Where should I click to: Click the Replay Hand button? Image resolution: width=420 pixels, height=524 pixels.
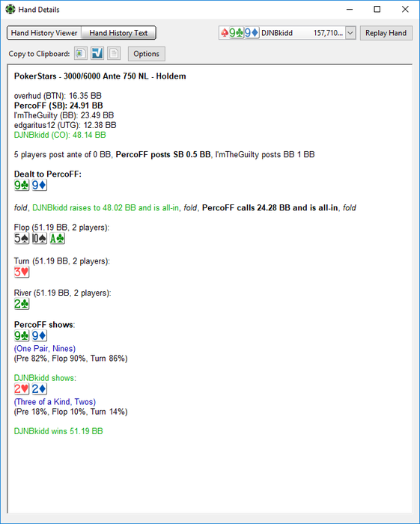[x=386, y=33]
